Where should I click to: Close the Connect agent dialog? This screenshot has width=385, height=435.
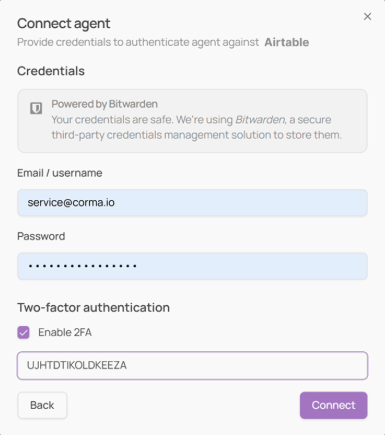coord(367,16)
